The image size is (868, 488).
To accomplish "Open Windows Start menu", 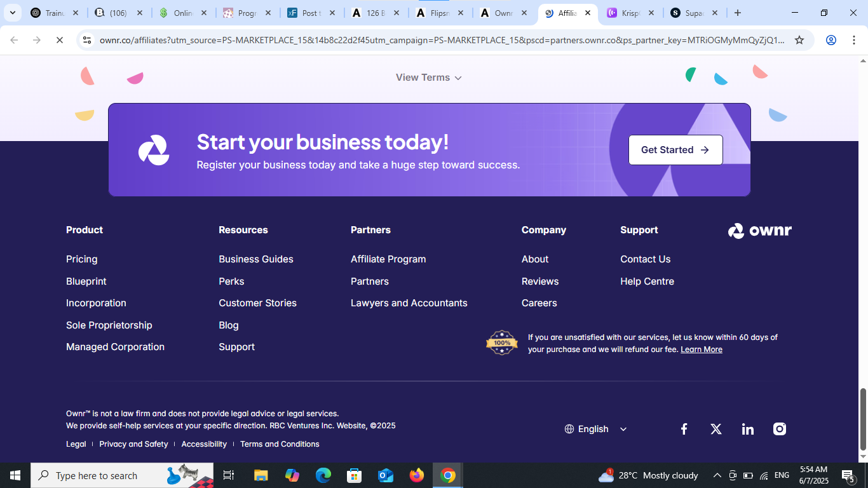I will [x=15, y=475].
